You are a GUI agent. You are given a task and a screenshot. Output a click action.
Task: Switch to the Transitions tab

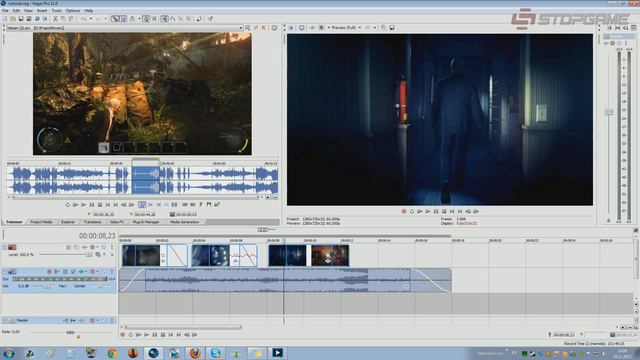click(92, 222)
